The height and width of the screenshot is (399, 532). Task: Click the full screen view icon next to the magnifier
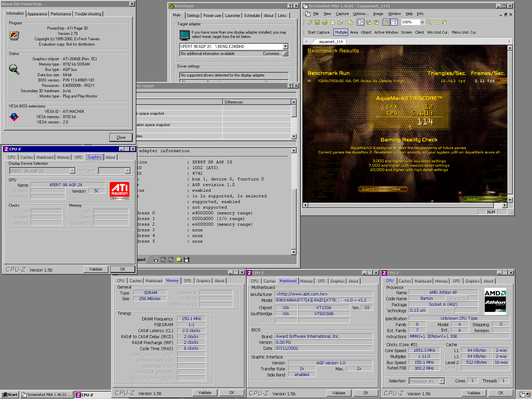coord(437,22)
